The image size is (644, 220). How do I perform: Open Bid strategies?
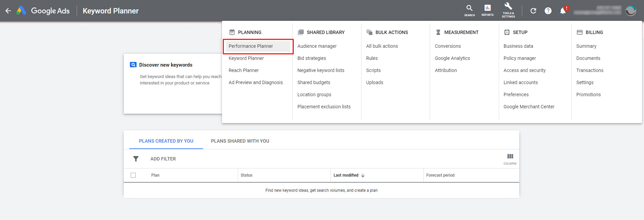(312, 58)
